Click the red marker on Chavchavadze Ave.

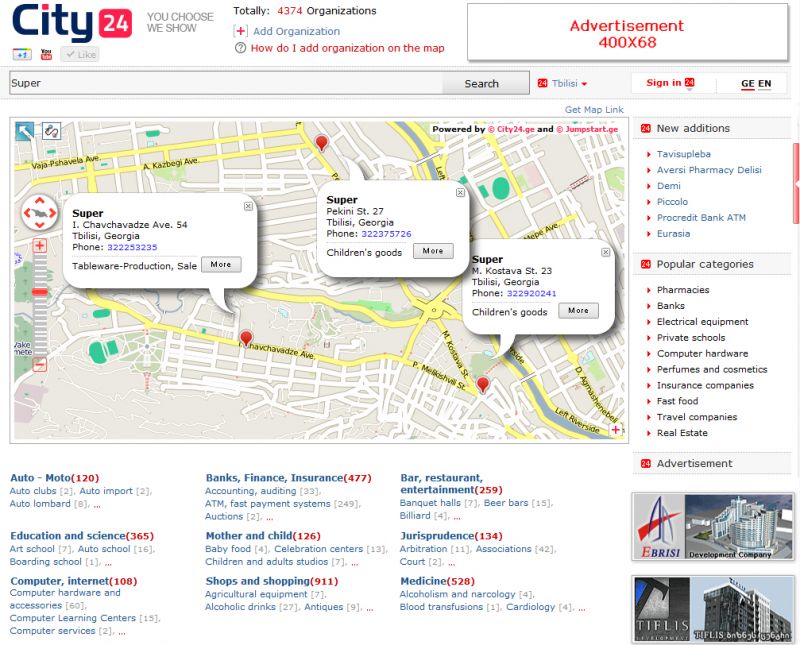coord(246,338)
